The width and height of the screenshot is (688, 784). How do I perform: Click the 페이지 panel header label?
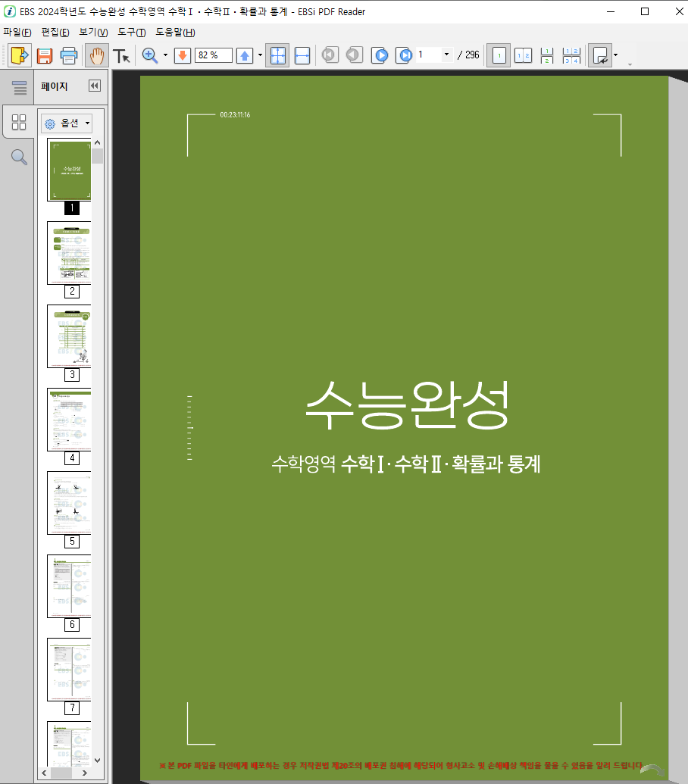54,86
